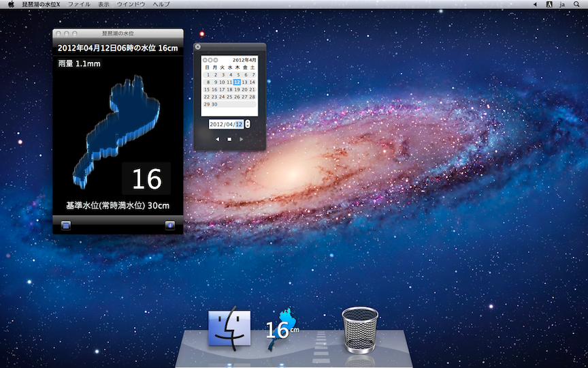588x368 pixels.
Task: Go to the next month in the calendar
Action: (216, 60)
